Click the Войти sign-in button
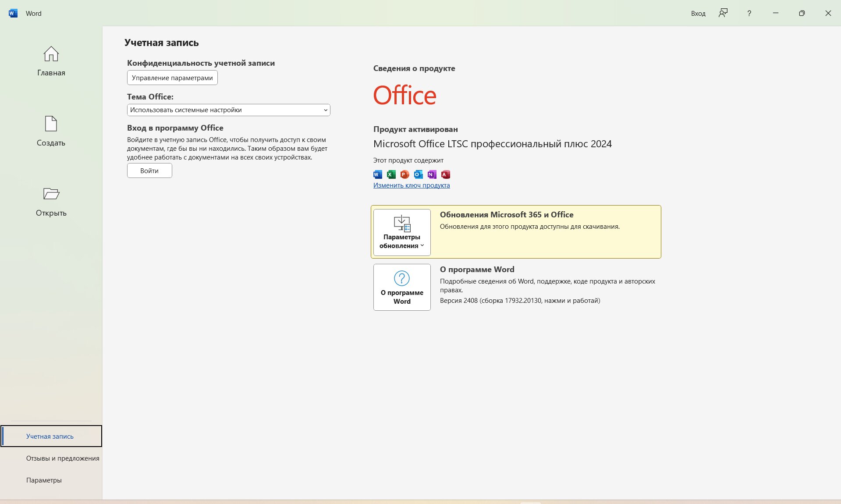Screen dimensions: 841x504 pyautogui.click(x=149, y=170)
